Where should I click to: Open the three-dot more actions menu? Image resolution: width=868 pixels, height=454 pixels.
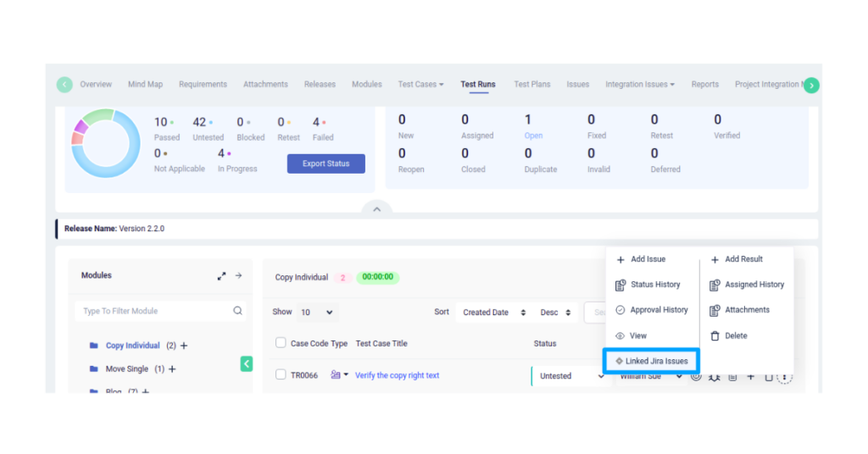(x=785, y=376)
